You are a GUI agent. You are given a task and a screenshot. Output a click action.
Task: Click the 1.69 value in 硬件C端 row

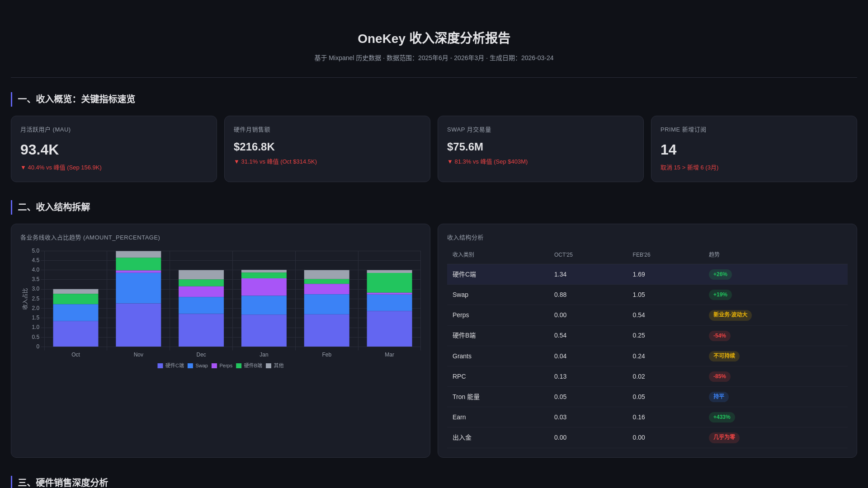[639, 274]
